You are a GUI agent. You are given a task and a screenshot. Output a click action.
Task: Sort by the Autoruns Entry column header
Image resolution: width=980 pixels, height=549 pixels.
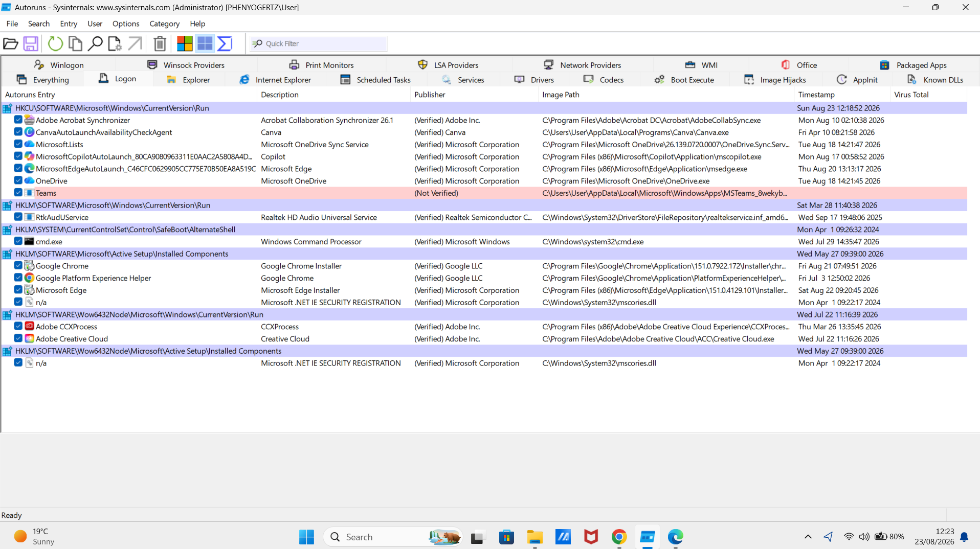(x=129, y=95)
